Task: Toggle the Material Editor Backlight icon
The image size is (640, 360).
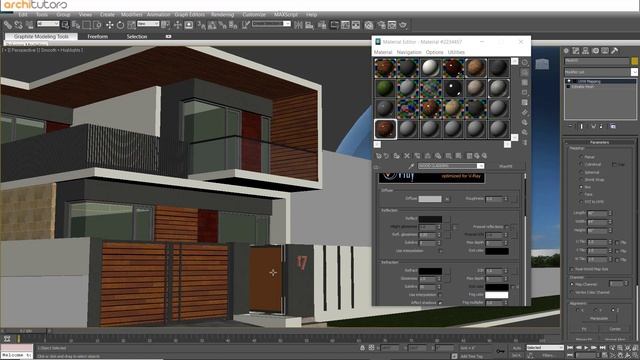Action: [x=525, y=73]
